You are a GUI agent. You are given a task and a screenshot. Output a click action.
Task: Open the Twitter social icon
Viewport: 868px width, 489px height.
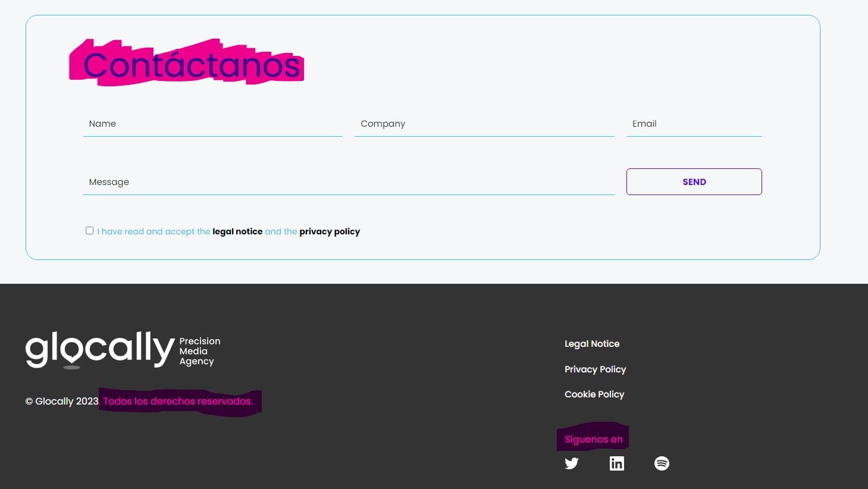point(571,463)
